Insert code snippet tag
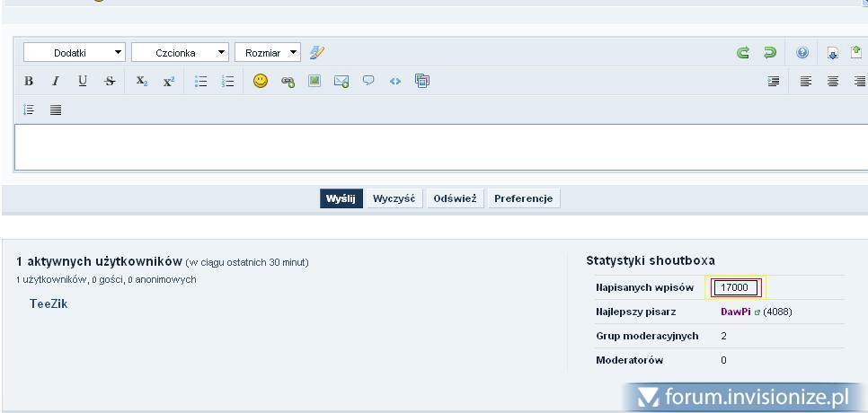This screenshot has height=413, width=868. (395, 82)
